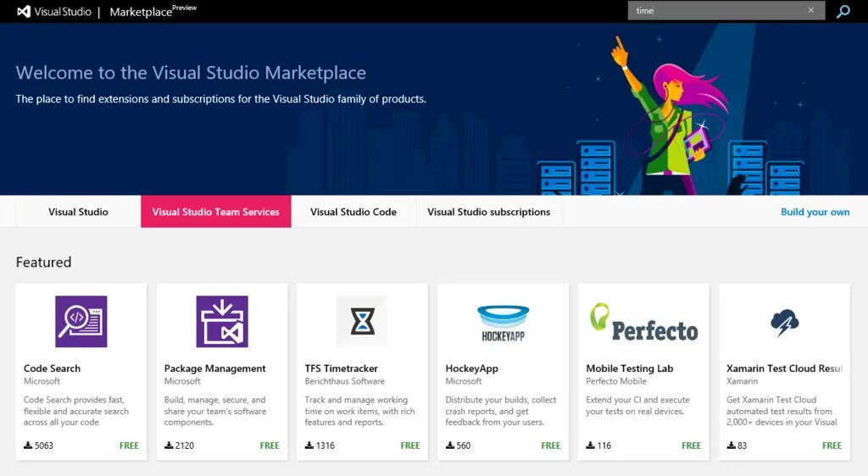Click the HockeyApp description text
Image resolution: width=868 pixels, height=476 pixels.
click(500, 411)
